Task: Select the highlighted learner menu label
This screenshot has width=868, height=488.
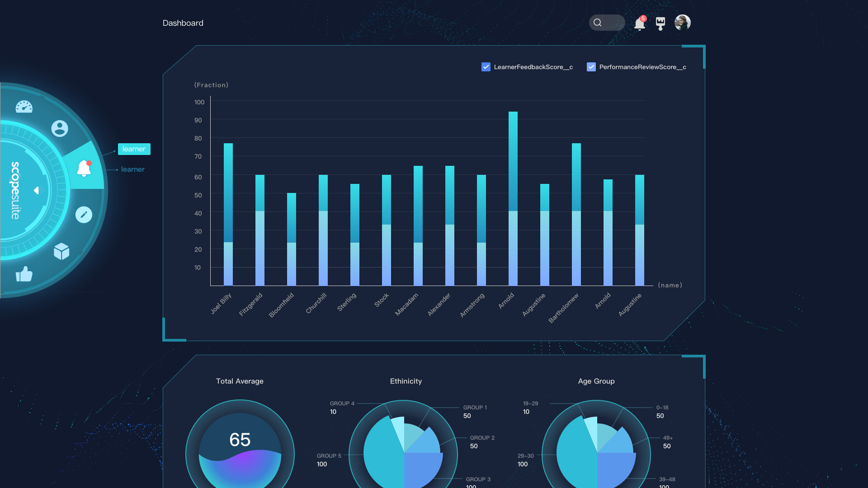Action: (x=134, y=149)
